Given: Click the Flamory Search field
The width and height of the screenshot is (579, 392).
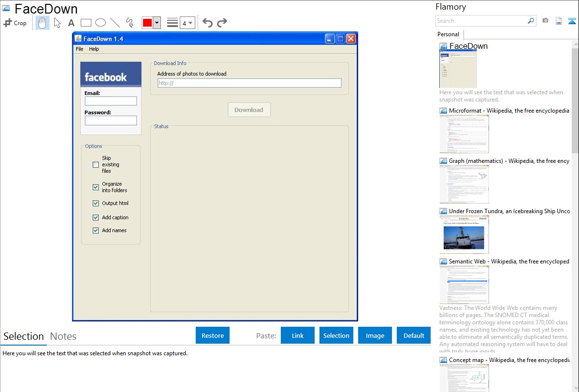Looking at the screenshot, I should click(481, 21).
